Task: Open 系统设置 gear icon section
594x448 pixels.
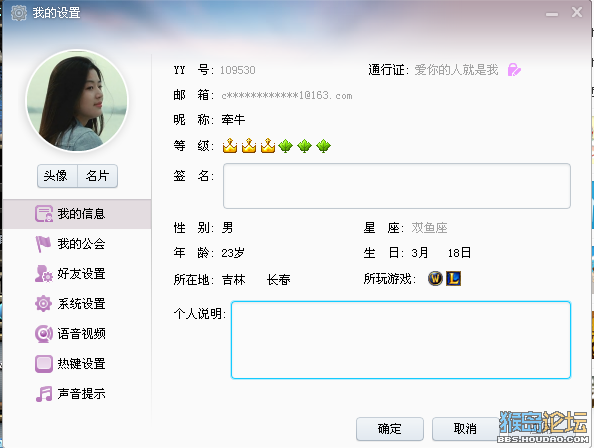Action: (x=43, y=304)
